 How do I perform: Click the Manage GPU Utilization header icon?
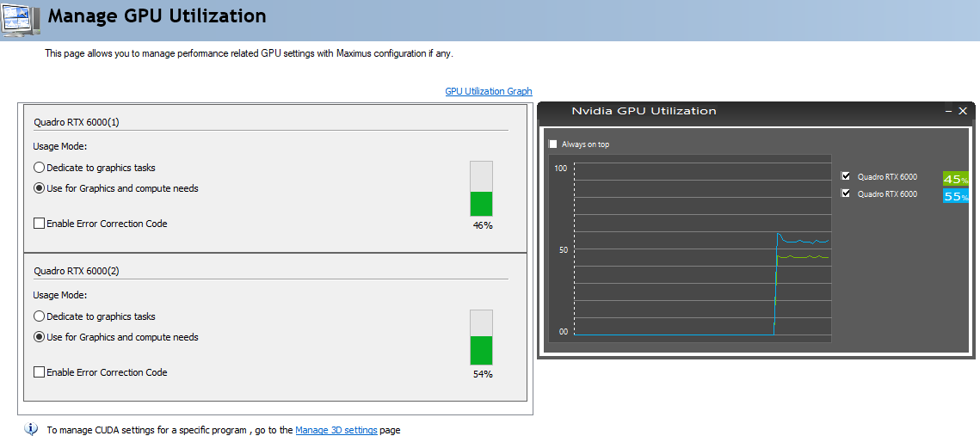pos(22,18)
